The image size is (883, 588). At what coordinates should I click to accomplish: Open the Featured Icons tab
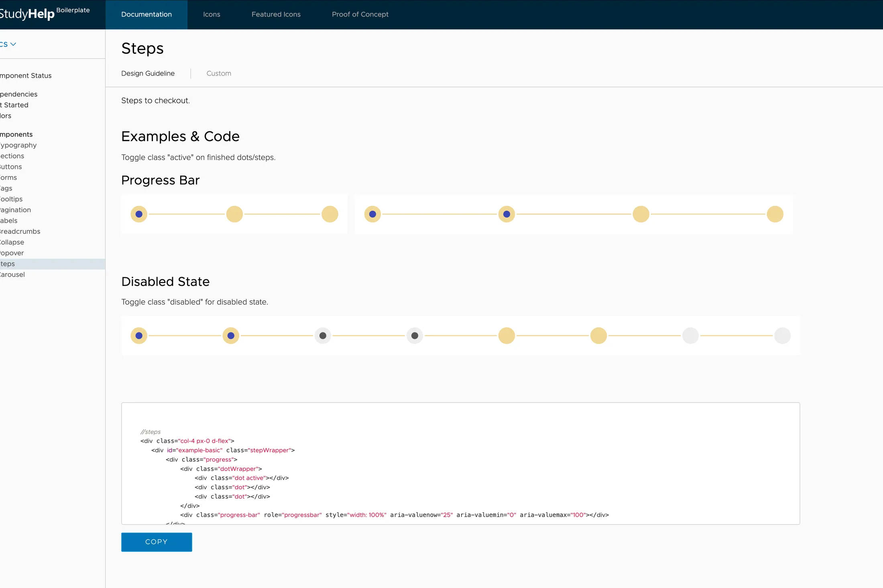(276, 14)
